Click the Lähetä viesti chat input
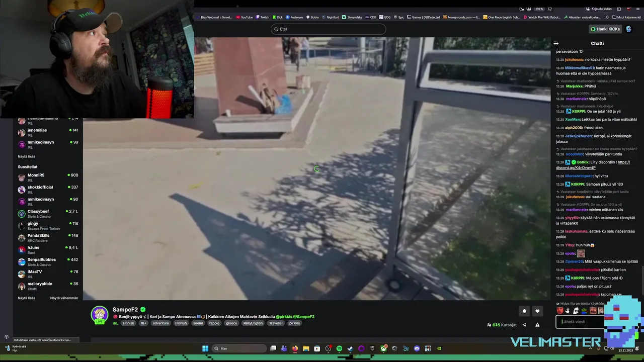 click(x=581, y=322)
